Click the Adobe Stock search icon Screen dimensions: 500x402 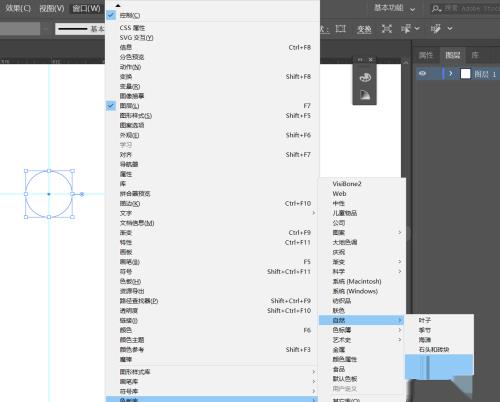point(436,8)
